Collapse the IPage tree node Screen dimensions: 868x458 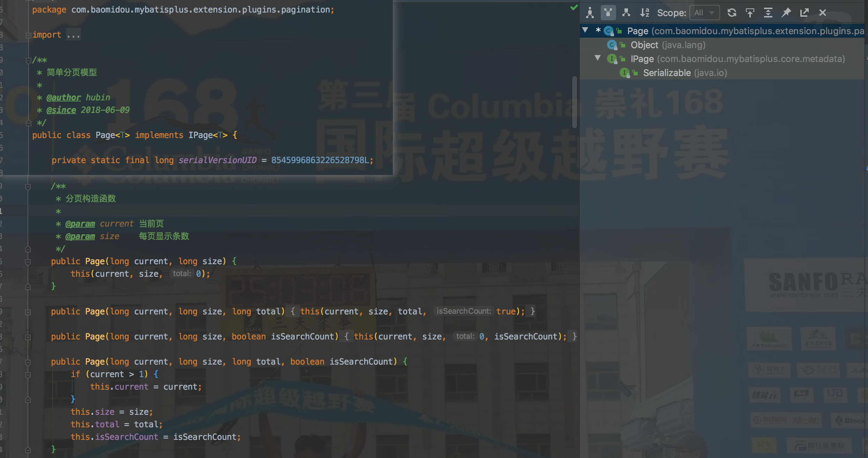coord(597,59)
